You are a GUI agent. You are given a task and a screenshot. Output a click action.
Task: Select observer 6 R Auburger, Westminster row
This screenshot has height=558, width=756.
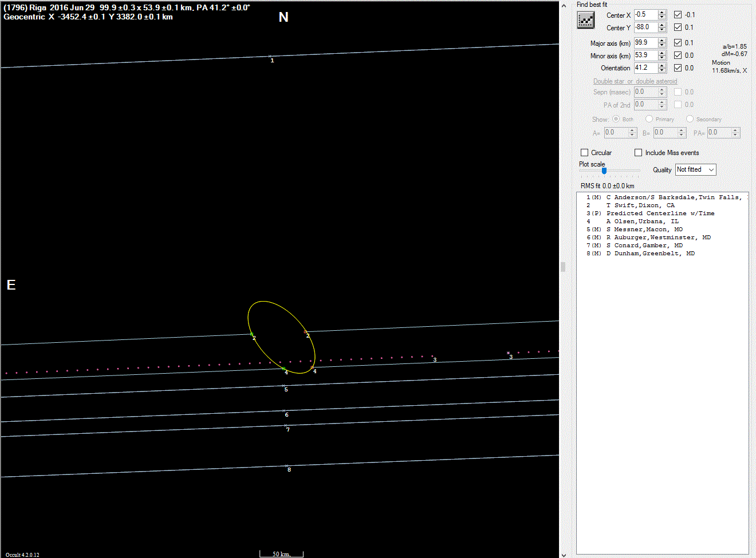click(x=663, y=238)
